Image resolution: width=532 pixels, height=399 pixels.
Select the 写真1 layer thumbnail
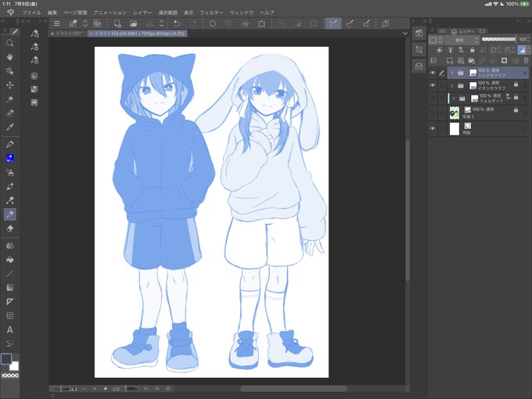(x=455, y=113)
